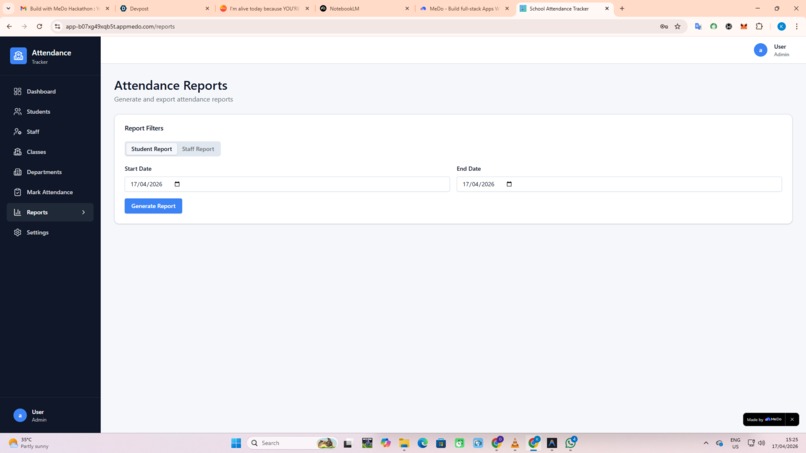Open the tab search dropdown arrow
The image size is (806, 453).
(x=8, y=8)
